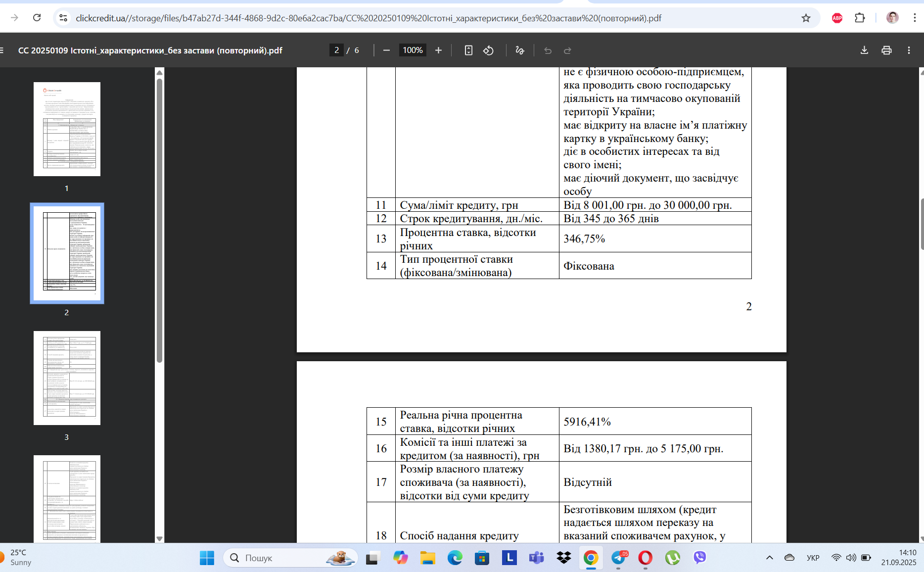Open the clock showing 14:10
The height and width of the screenshot is (572, 924).
point(898,558)
